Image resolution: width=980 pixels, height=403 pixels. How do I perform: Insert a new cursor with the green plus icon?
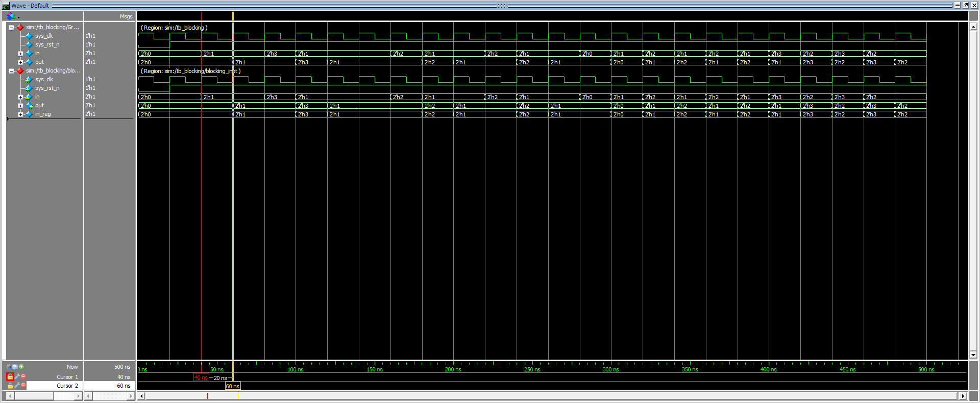pos(21,367)
